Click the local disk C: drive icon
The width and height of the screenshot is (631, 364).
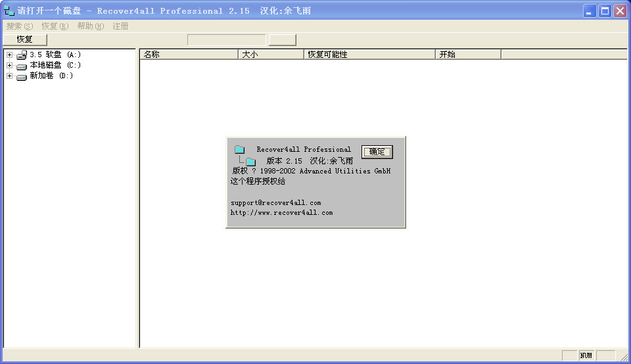(x=22, y=66)
